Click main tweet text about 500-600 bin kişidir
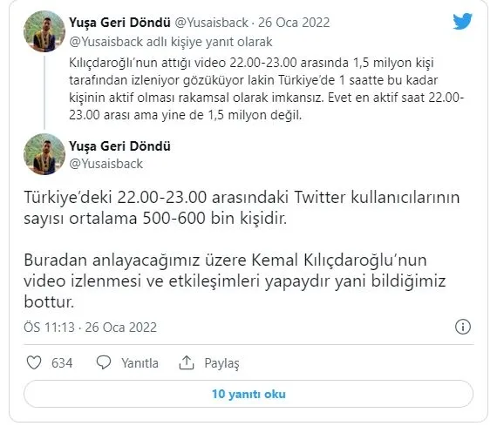 pos(242,207)
